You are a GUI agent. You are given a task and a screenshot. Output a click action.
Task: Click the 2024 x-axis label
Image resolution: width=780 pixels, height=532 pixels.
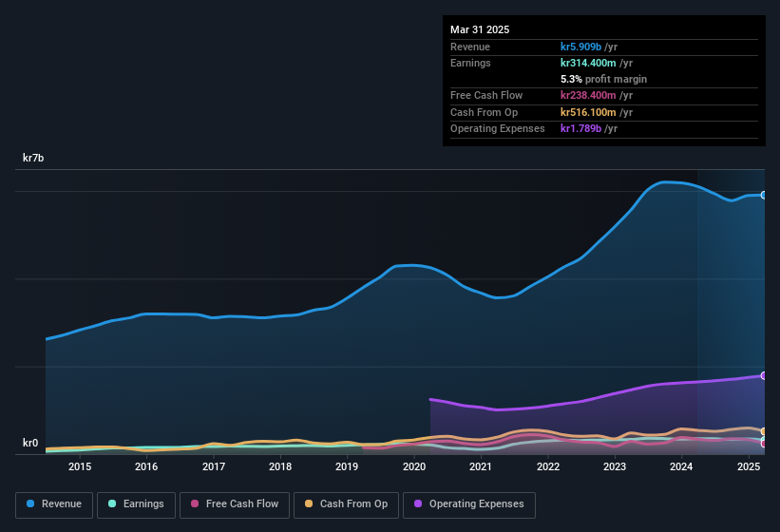click(681, 466)
